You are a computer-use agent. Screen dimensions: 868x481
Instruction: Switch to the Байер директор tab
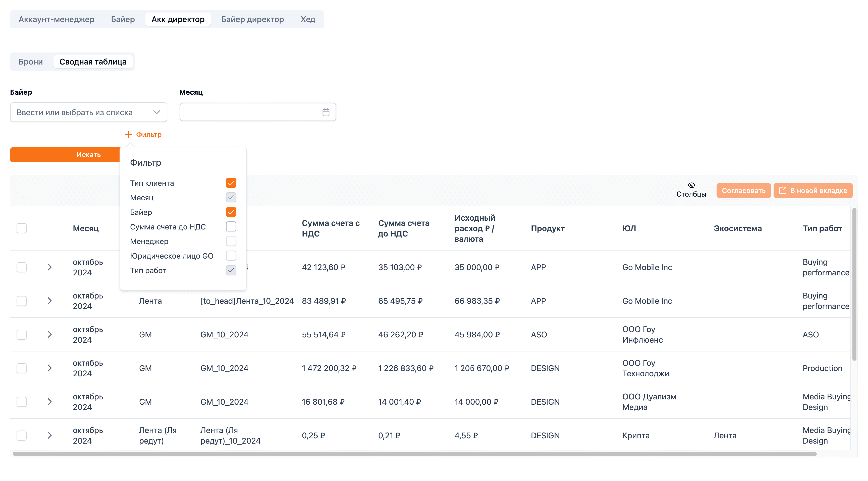[252, 19]
